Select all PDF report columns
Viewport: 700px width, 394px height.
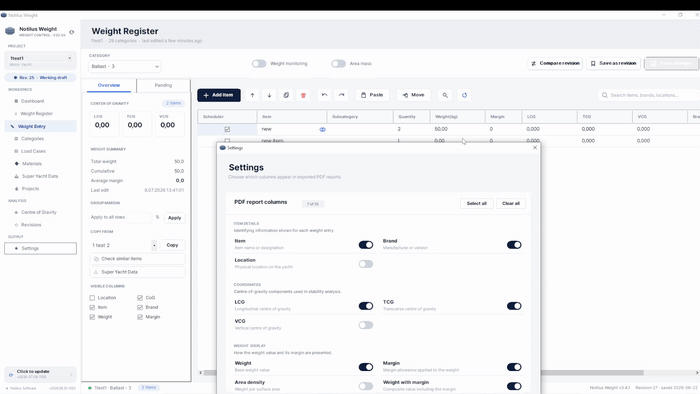point(476,203)
